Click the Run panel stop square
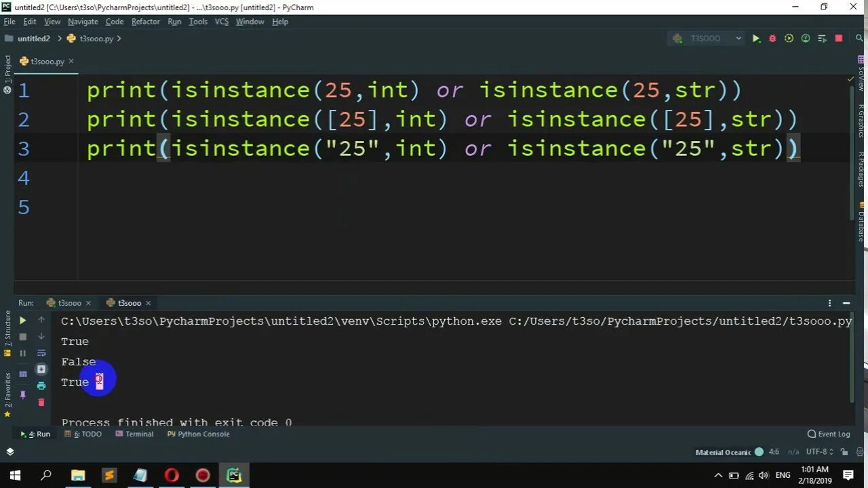Screen dimensions: 868x488 (x=22, y=336)
